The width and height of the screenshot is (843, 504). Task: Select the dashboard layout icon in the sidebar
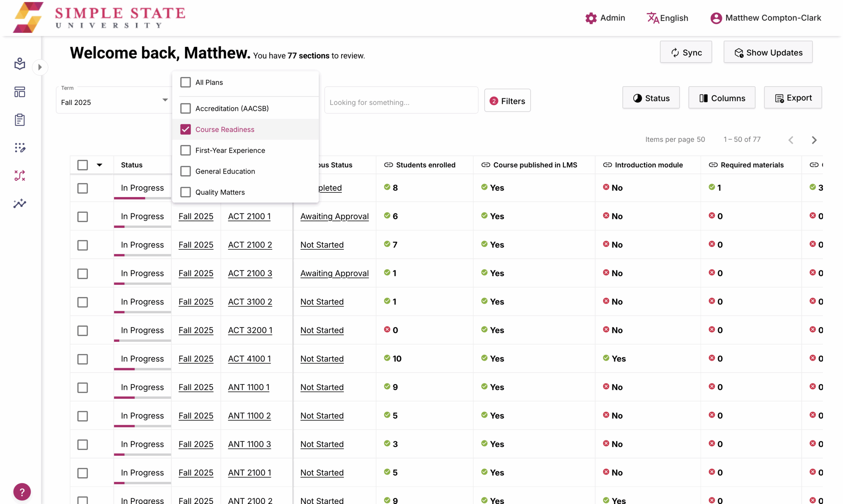click(19, 92)
